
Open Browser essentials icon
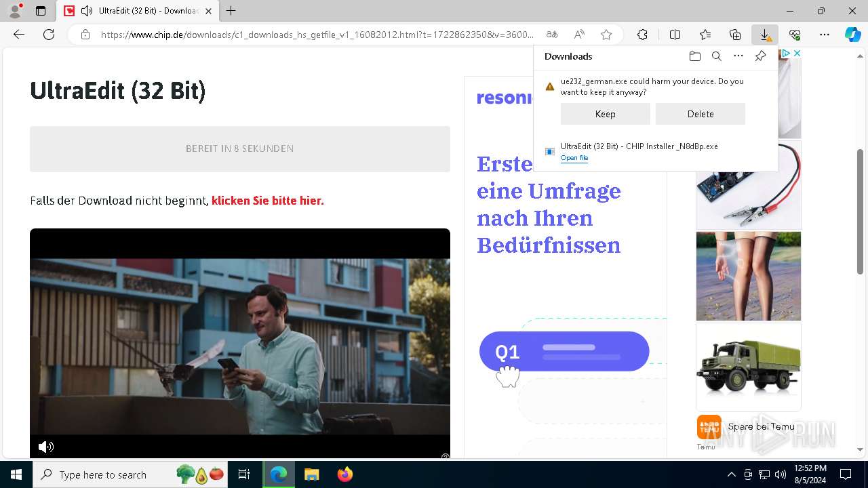tap(795, 35)
